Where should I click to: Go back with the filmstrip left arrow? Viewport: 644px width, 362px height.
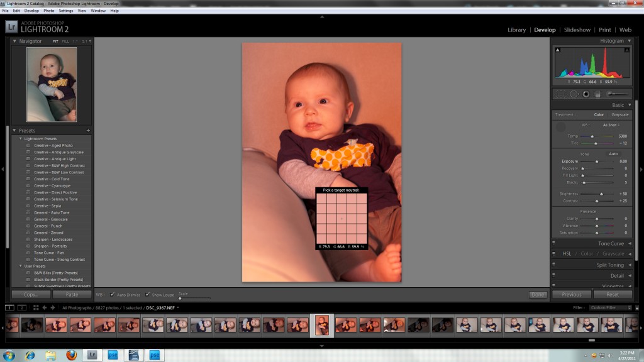[45, 307]
